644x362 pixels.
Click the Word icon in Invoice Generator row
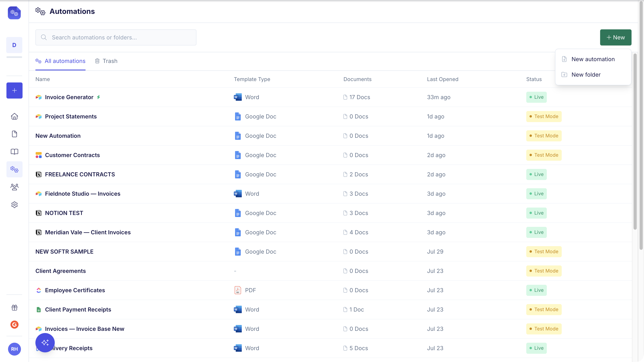click(x=237, y=97)
